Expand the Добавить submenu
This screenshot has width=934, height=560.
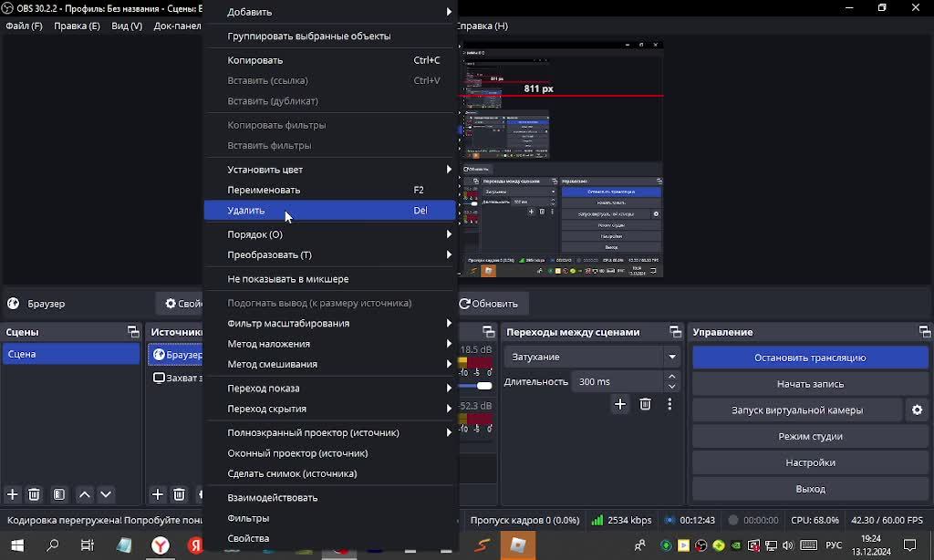coord(329,12)
